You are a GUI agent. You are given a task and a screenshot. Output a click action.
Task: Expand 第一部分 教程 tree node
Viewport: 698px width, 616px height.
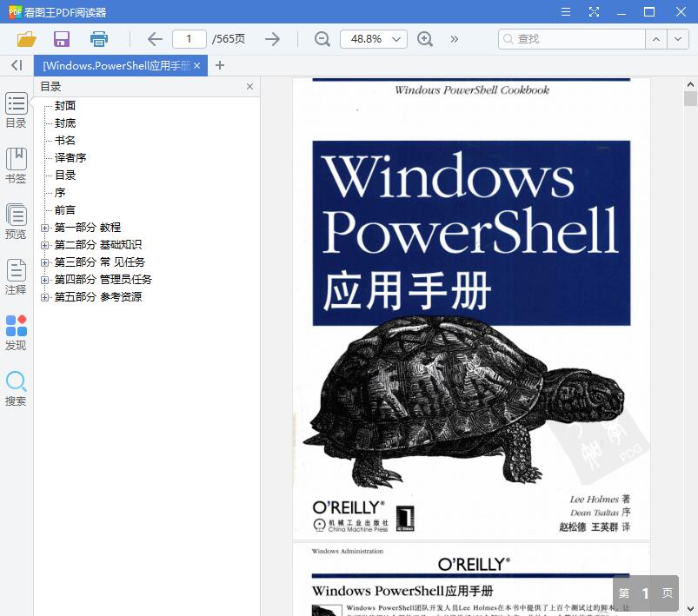[44, 228]
